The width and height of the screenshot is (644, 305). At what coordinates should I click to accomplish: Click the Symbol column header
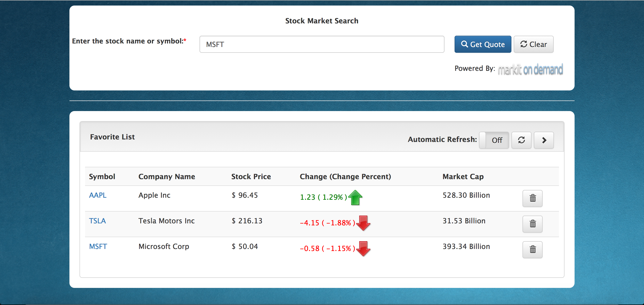(x=102, y=177)
